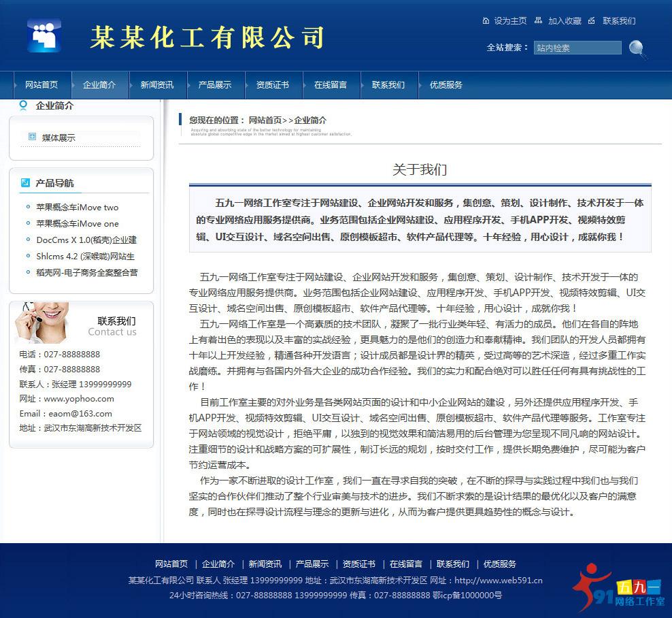This screenshot has height=618, width=672.
Task: Click the home icon beside 设为主页
Action: point(486,21)
